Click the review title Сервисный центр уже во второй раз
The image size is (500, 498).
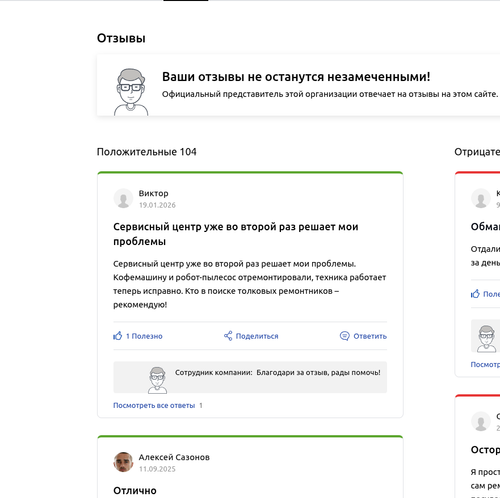click(236, 234)
